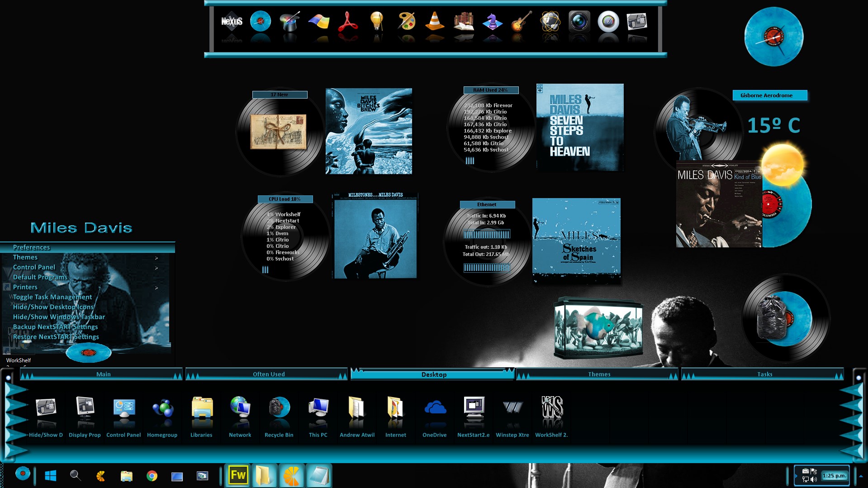The height and width of the screenshot is (488, 868).
Task: Click Hide/Show Desktop Icons
Action: (x=53, y=307)
